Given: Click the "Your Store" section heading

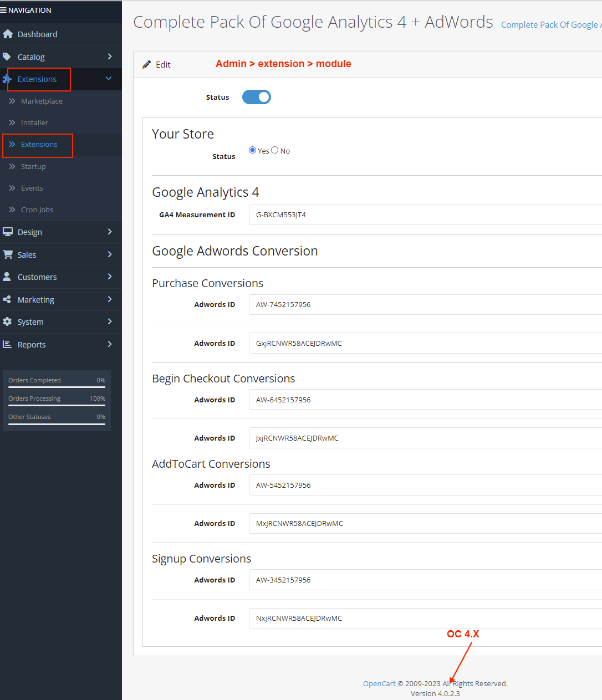Looking at the screenshot, I should coord(183,134).
